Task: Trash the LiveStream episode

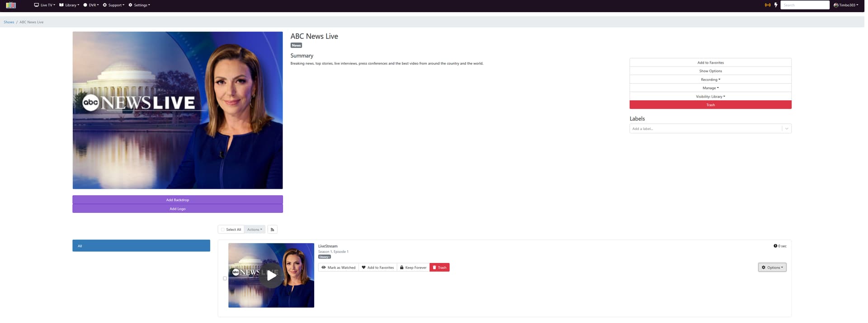Action: (x=439, y=267)
